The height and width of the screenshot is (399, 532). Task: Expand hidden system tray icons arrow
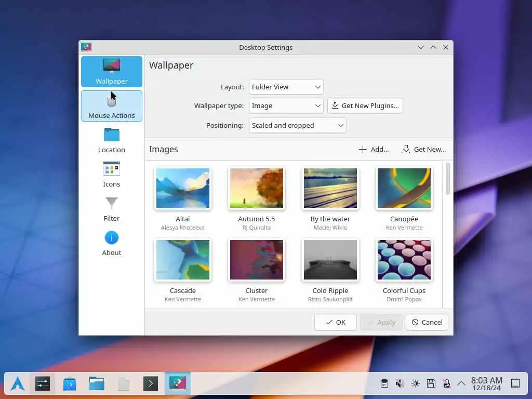point(461,384)
